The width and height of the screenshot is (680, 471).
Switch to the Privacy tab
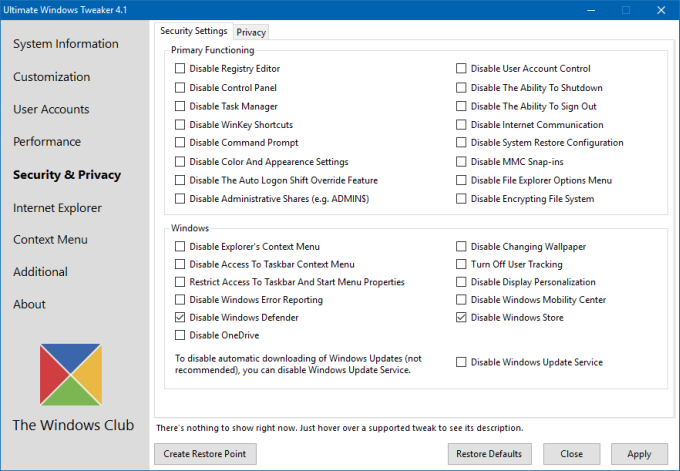[251, 32]
